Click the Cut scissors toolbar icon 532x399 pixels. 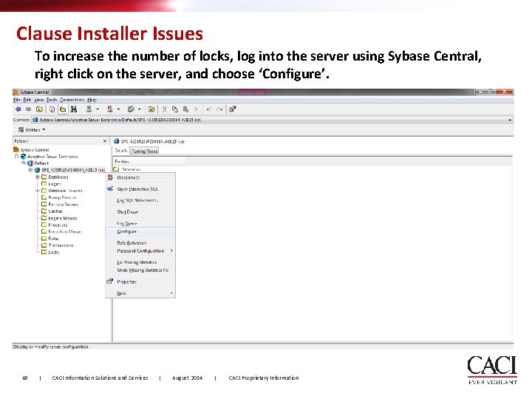click(x=164, y=109)
